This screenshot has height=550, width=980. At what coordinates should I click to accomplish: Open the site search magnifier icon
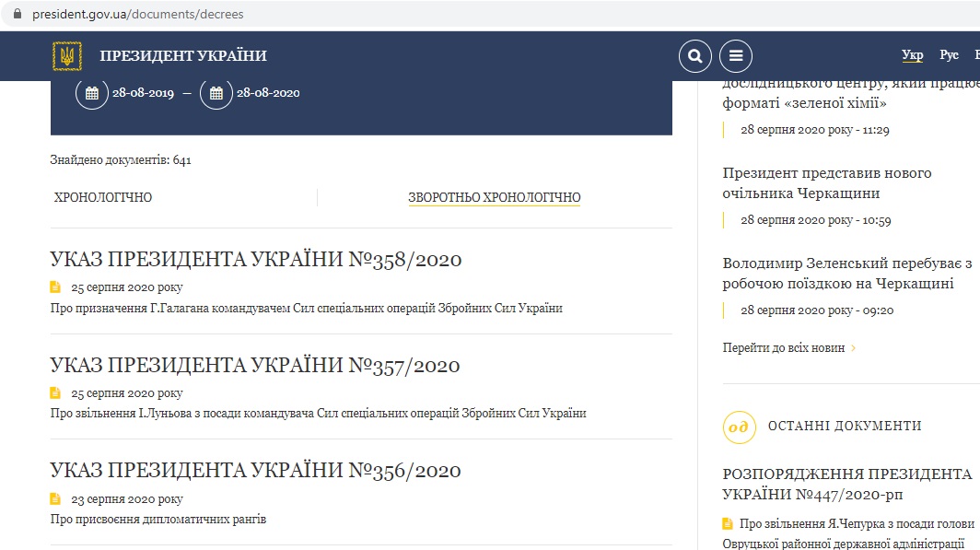(x=695, y=56)
